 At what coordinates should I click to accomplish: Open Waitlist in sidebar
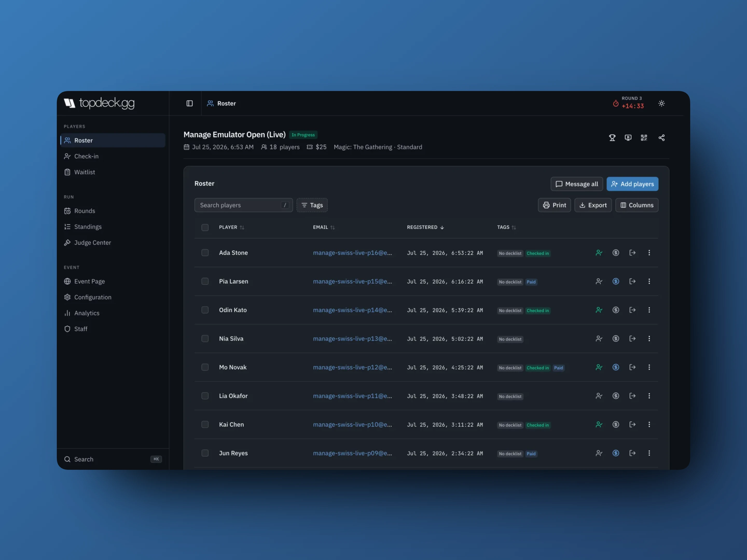113,172
